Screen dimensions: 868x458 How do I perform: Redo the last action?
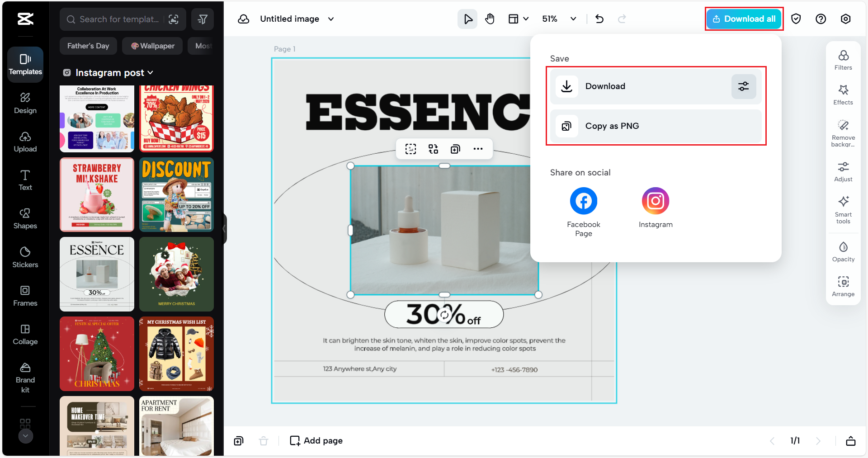(622, 19)
